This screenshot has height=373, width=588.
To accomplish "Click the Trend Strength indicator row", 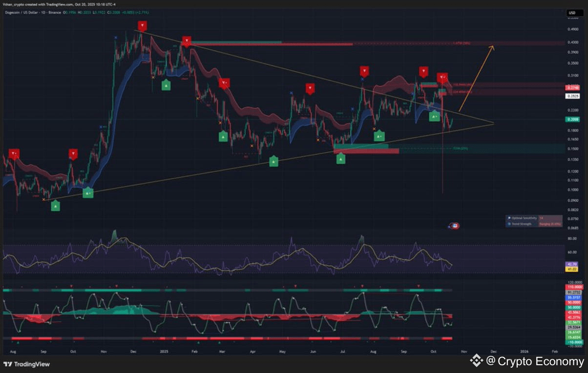I will pos(534,224).
